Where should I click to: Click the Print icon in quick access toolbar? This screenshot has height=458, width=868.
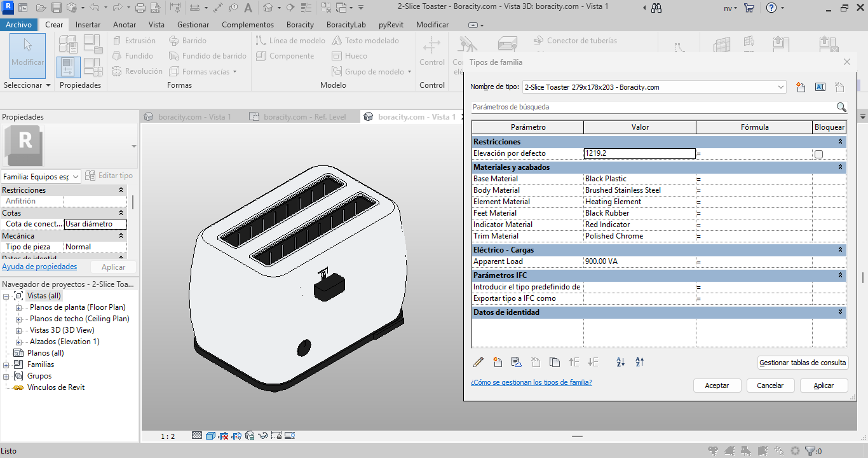point(140,8)
